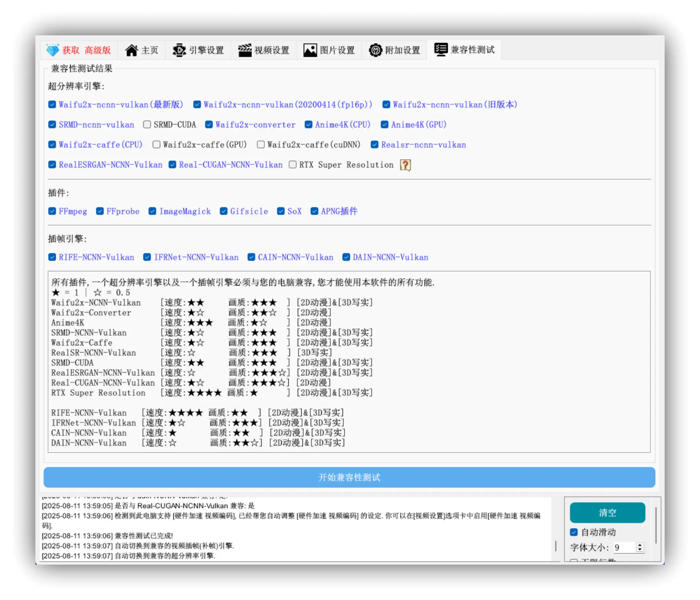Increase font size with stepper up arrow
This screenshot has width=700, height=600.
point(640,545)
